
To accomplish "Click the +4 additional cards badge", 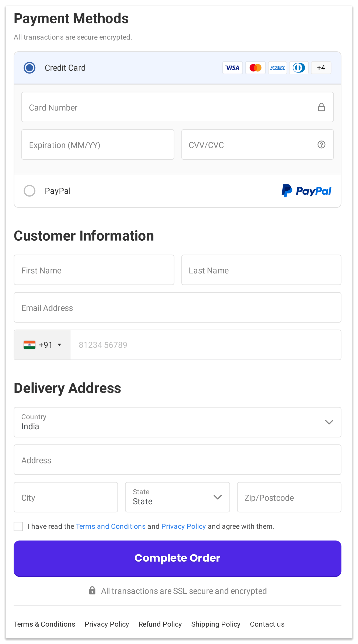I will (x=321, y=68).
